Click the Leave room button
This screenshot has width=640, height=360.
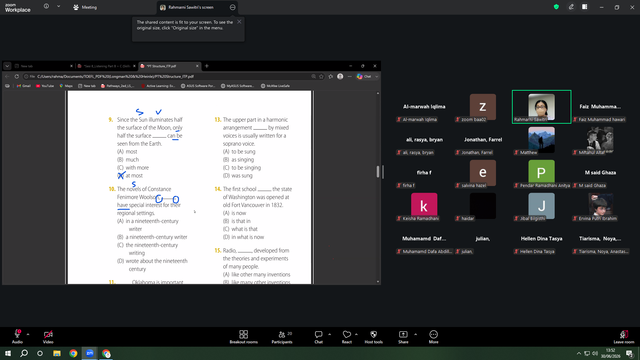[x=624, y=337]
